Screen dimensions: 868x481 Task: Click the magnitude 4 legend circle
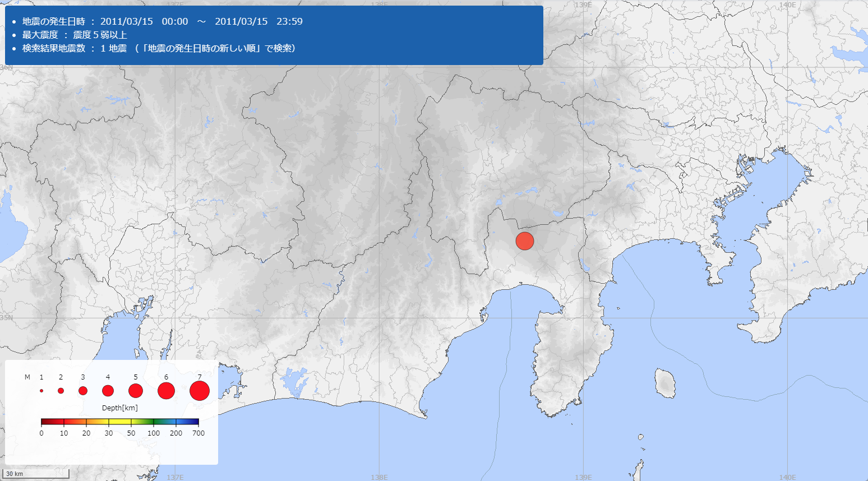click(108, 391)
